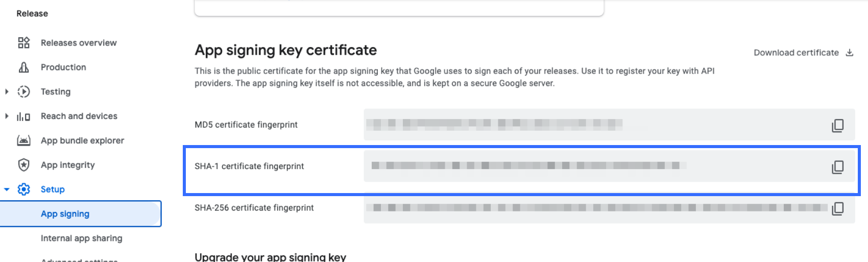This screenshot has height=262, width=868.
Task: Click the Download certificate link
Action: 803,53
